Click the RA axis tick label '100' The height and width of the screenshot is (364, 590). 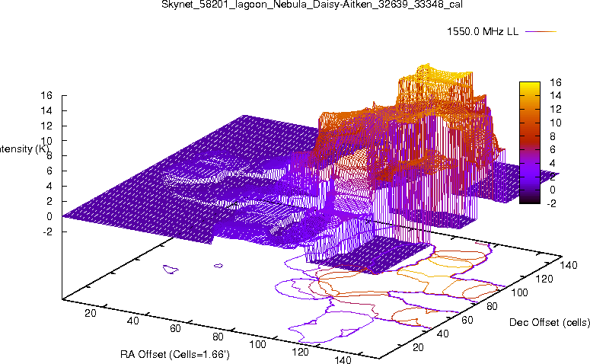click(258, 344)
